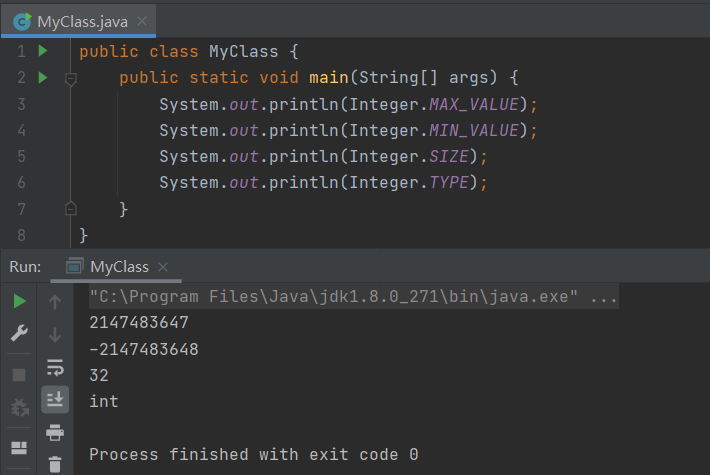710x475 pixels.
Task: Click line number 5 in the gutter
Action: pos(21,156)
